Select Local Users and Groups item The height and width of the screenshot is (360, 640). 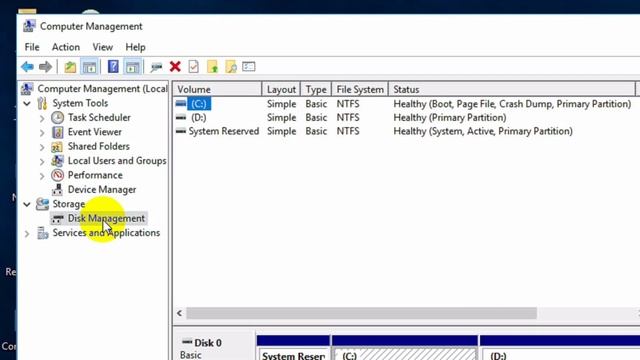click(117, 161)
